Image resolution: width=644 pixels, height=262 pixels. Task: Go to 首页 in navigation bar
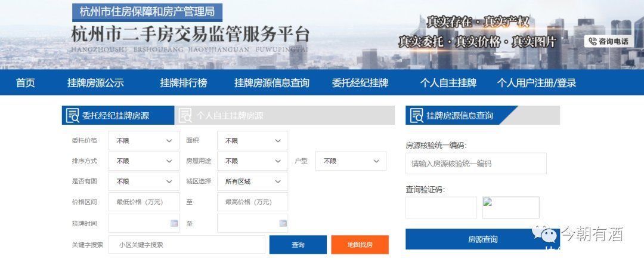coord(26,83)
